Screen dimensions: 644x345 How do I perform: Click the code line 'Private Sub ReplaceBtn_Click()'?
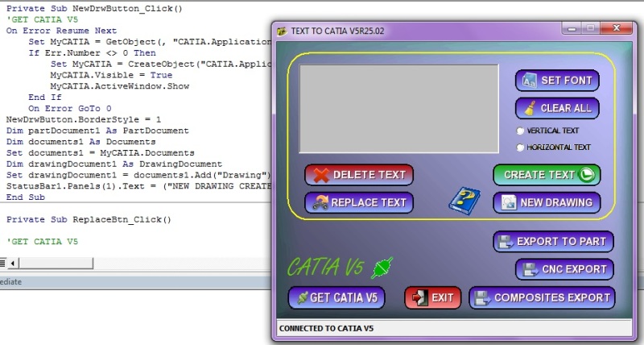[89, 219]
